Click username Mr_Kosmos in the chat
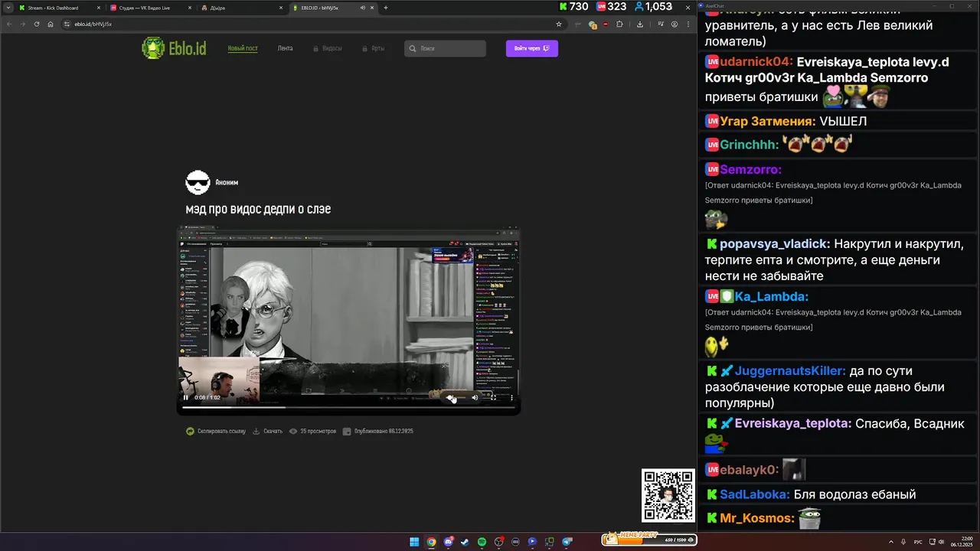This screenshot has width=980, height=551. (x=757, y=518)
